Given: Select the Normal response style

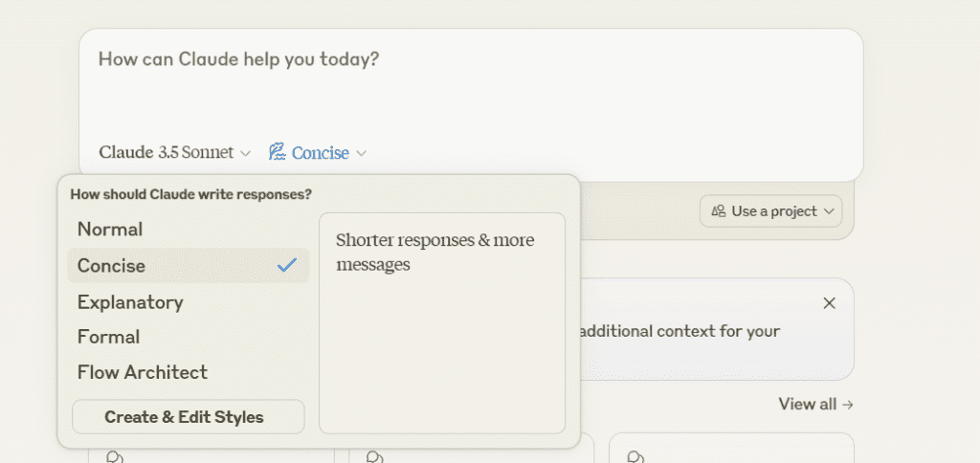Looking at the screenshot, I should 110,230.
